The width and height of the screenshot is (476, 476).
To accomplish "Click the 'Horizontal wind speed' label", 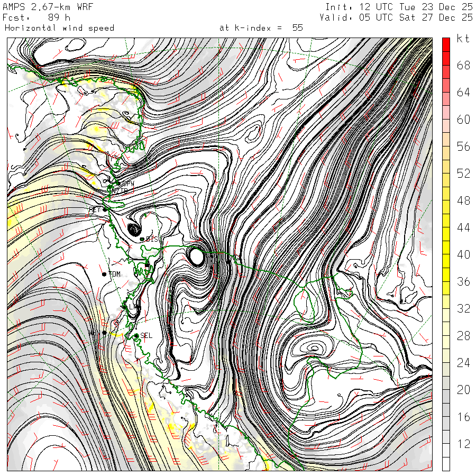I will tap(59, 28).
